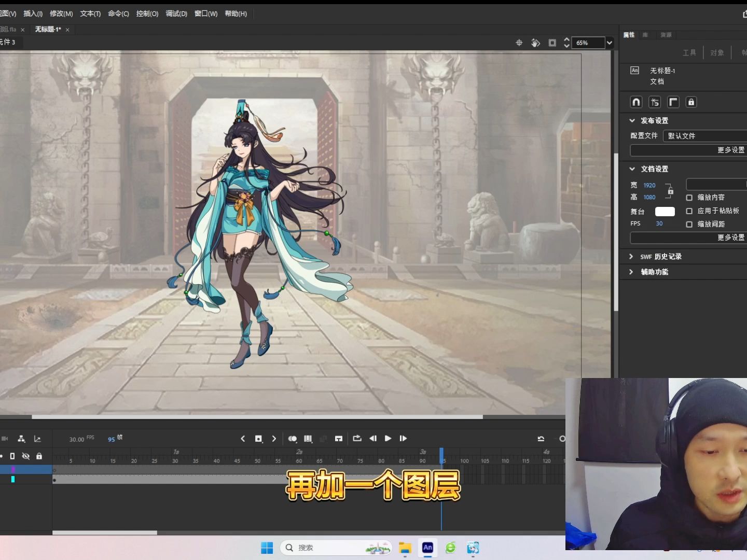Toggle clip content outside stage icon
The width and height of the screenshot is (747, 560).
click(x=552, y=43)
